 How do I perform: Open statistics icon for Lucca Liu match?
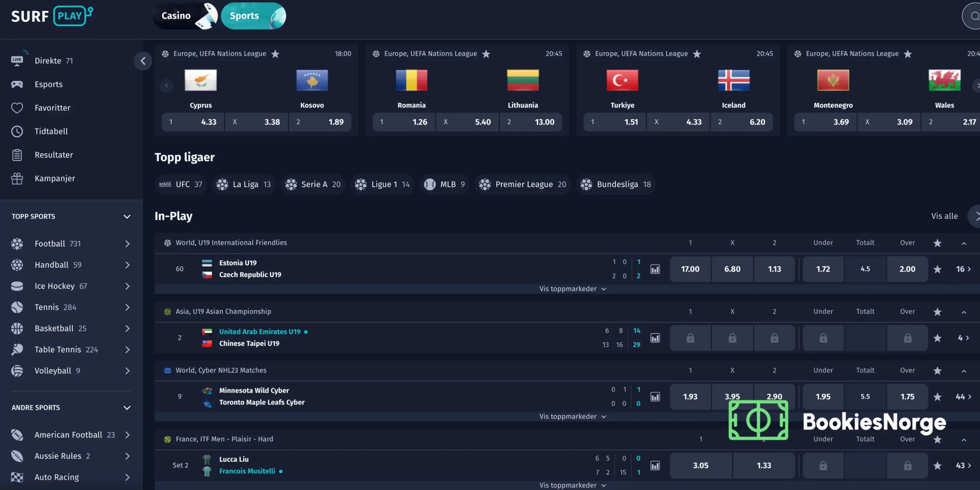click(x=655, y=465)
